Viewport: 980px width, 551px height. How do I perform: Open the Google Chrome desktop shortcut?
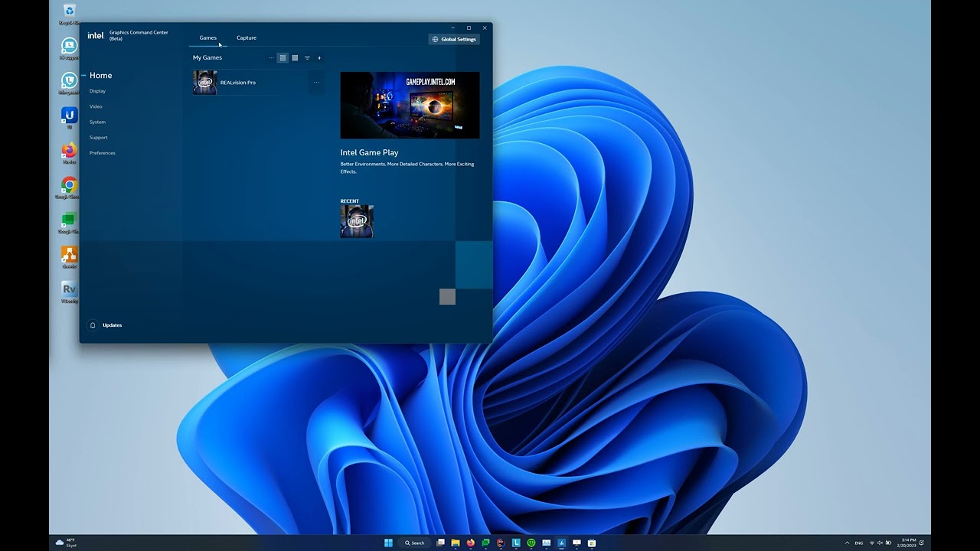click(70, 187)
